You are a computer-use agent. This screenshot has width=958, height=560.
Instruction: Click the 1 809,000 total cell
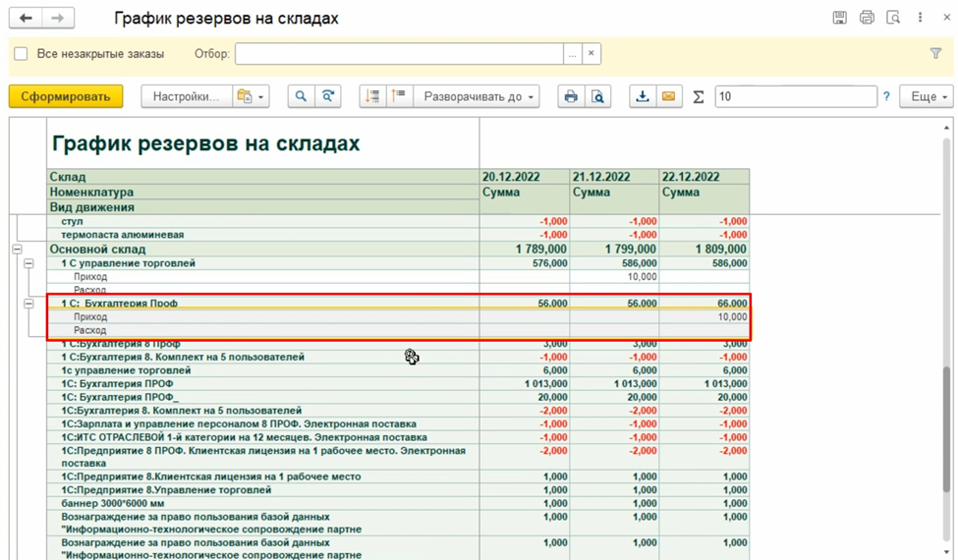coord(704,250)
